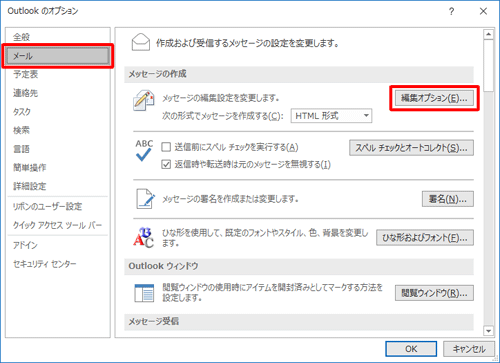Click the stationery and fonts ABC icon
500x363 pixels.
(x=143, y=237)
